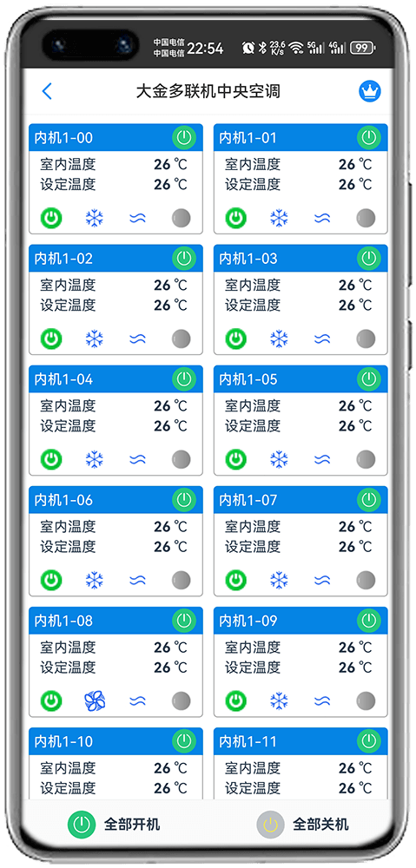Image resolution: width=416 pixels, height=868 pixels.
Task: Toggle header power button of 内机1-04
Action: point(184,378)
